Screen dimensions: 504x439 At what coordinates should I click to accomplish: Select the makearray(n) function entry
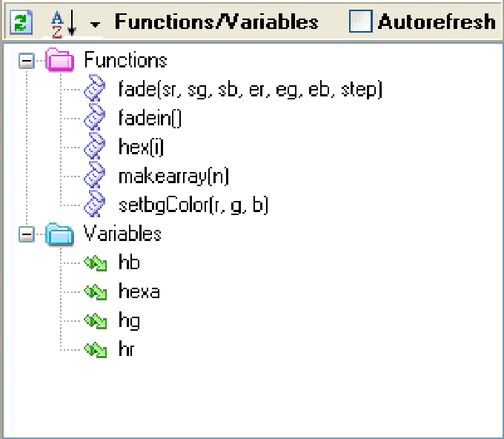[x=173, y=176]
